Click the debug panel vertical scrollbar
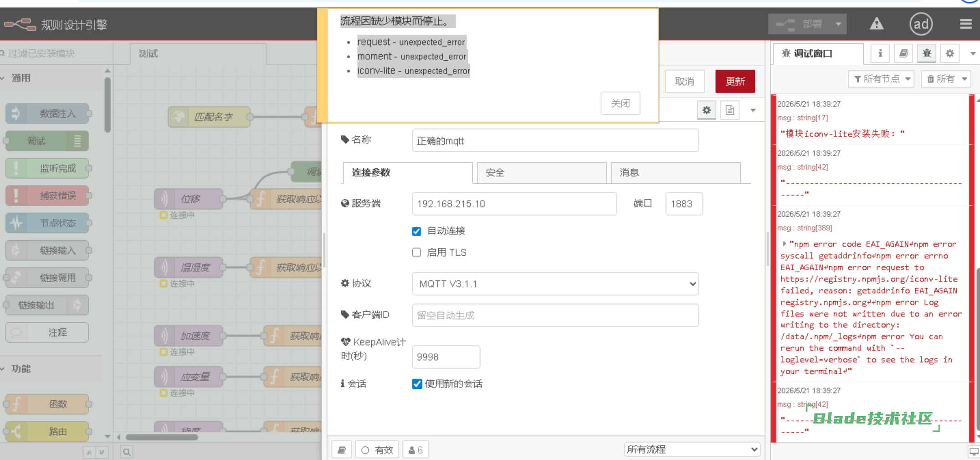Screen dimensions: 980x460 978,349
